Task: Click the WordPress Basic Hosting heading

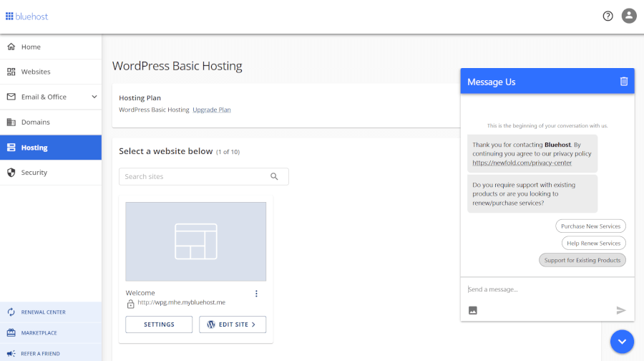Action: [177, 66]
